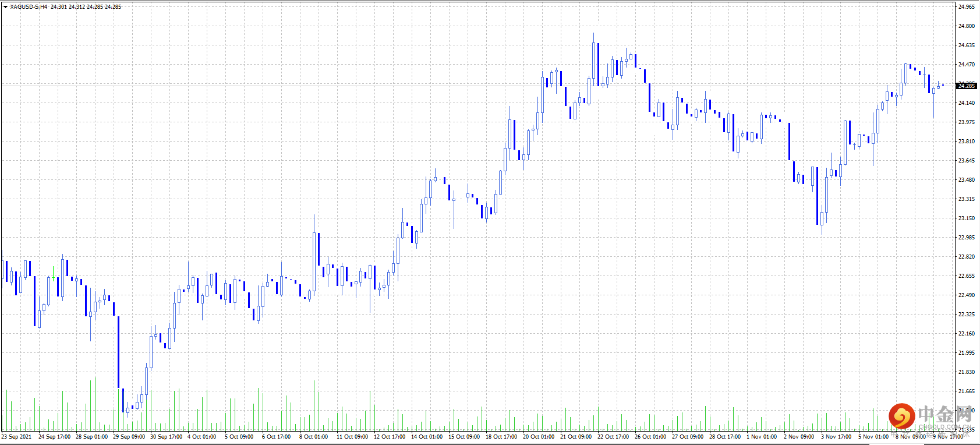Click the 6 Oct 17:00 time label

click(x=276, y=437)
